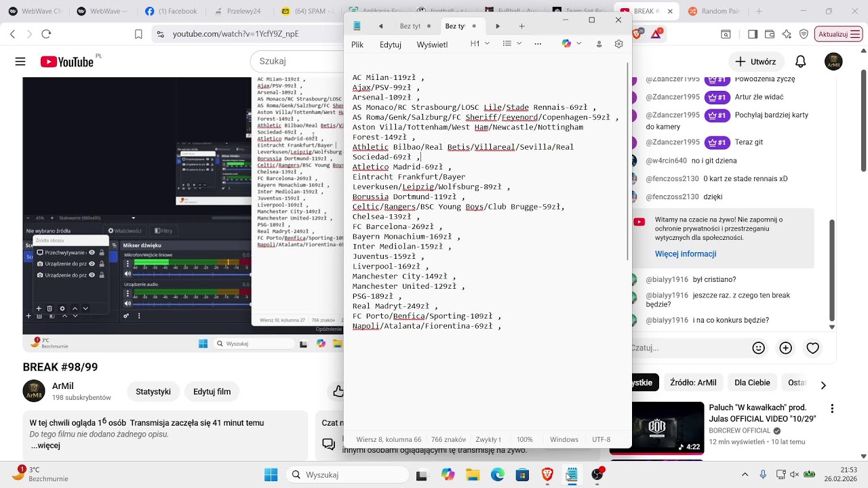Viewport: 868px width, 488px height.
Task: Open the ArMil channel name link
Action: pos(62,386)
